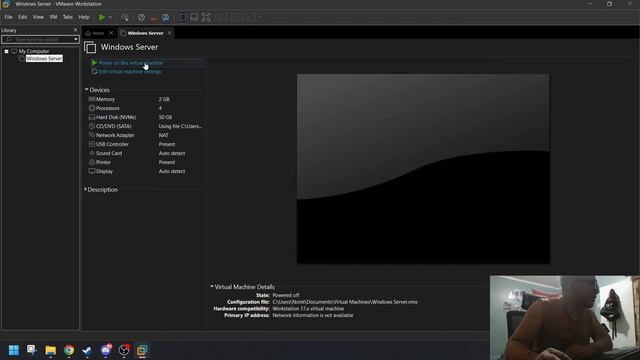Click Power on this virtual machine
This screenshot has width=640, height=360.
tap(131, 63)
